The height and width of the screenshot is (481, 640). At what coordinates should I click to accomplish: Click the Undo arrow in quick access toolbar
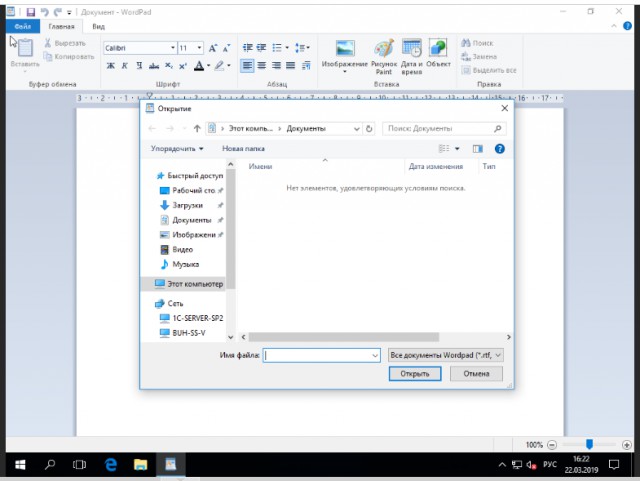(44, 12)
